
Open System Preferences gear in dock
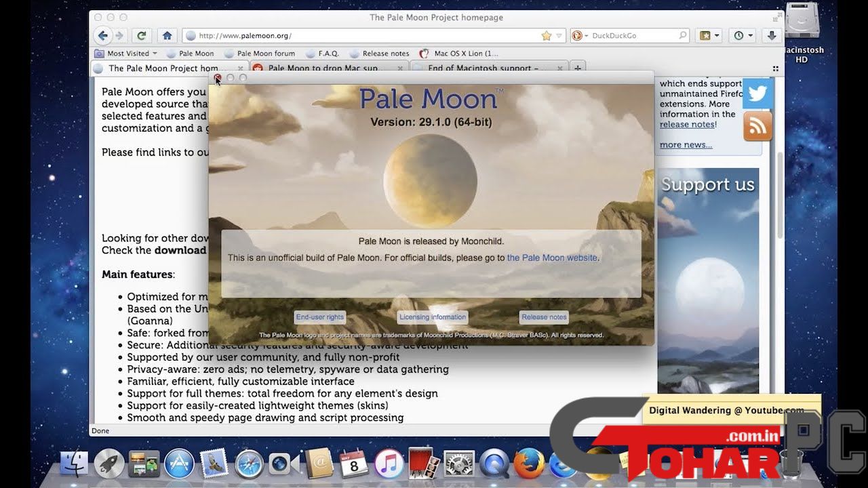pos(459,464)
